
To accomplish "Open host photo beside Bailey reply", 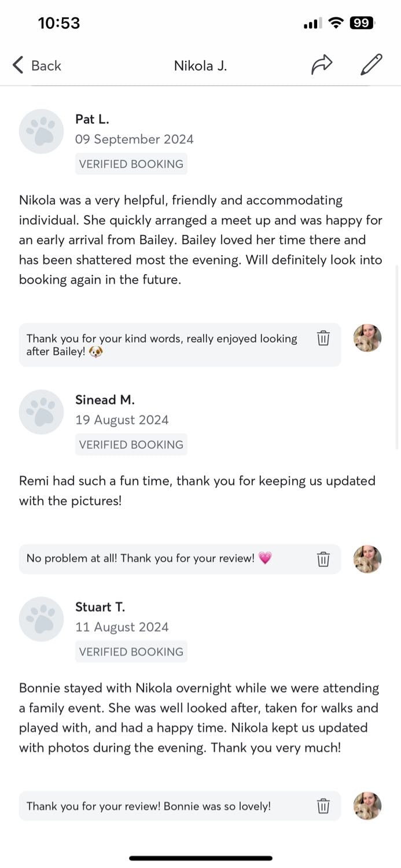I will coord(367,338).
